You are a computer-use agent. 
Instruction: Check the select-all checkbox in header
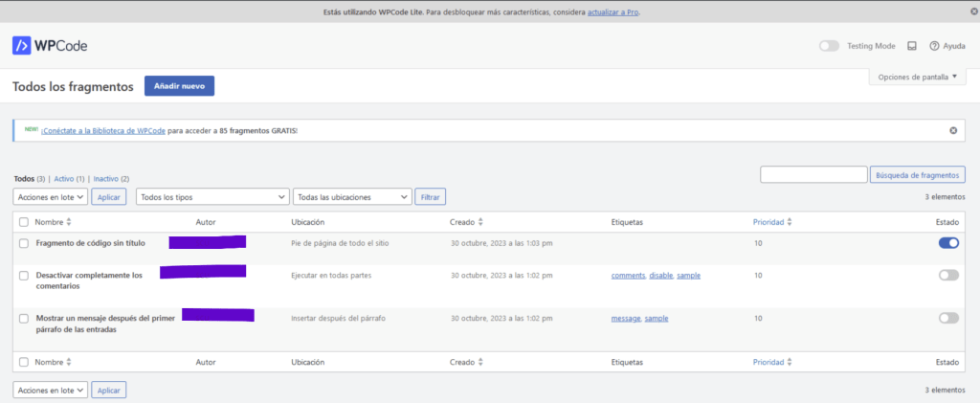(x=24, y=222)
